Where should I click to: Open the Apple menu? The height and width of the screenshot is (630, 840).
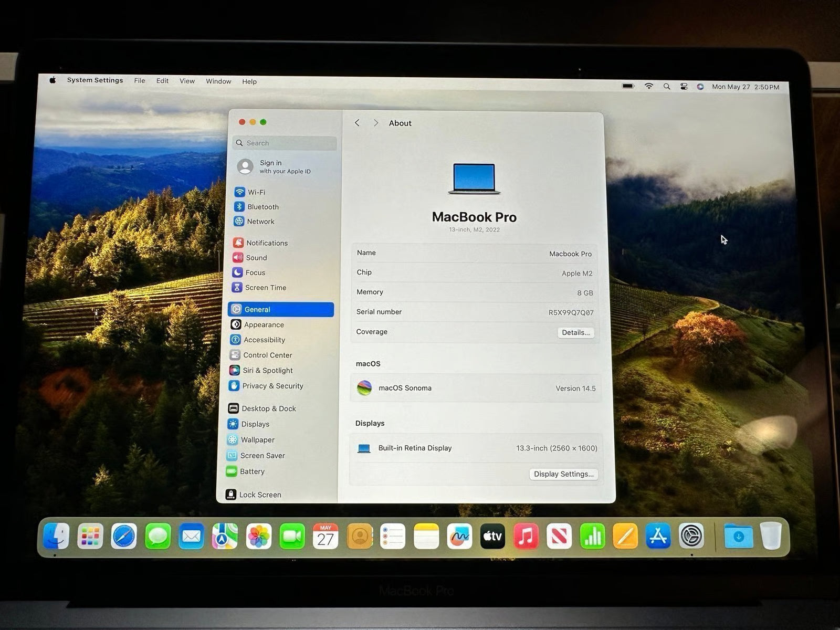click(x=52, y=80)
